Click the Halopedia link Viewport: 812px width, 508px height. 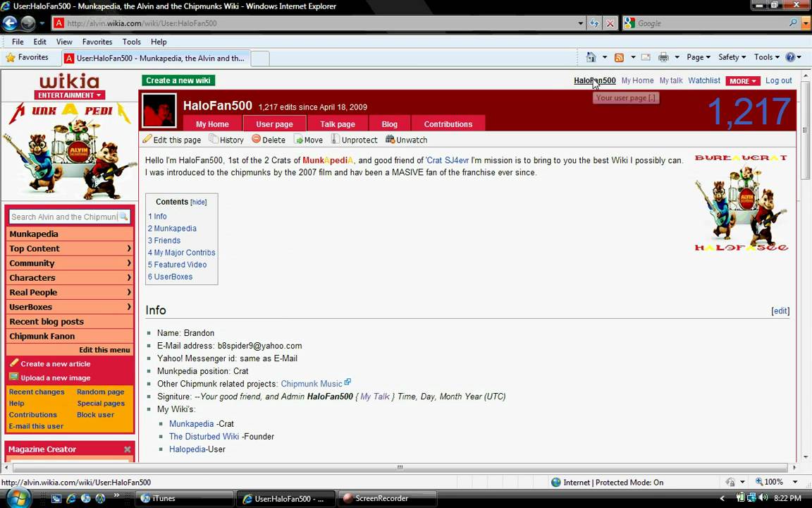(187, 449)
